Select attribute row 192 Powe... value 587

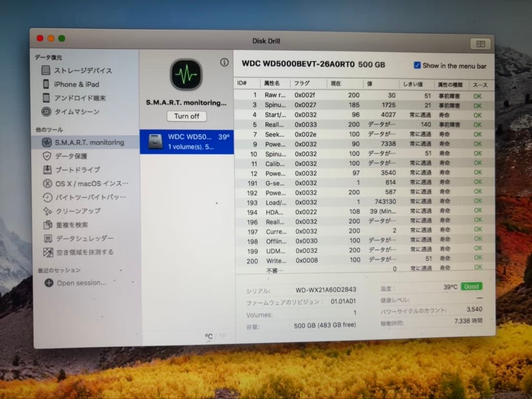click(x=364, y=193)
